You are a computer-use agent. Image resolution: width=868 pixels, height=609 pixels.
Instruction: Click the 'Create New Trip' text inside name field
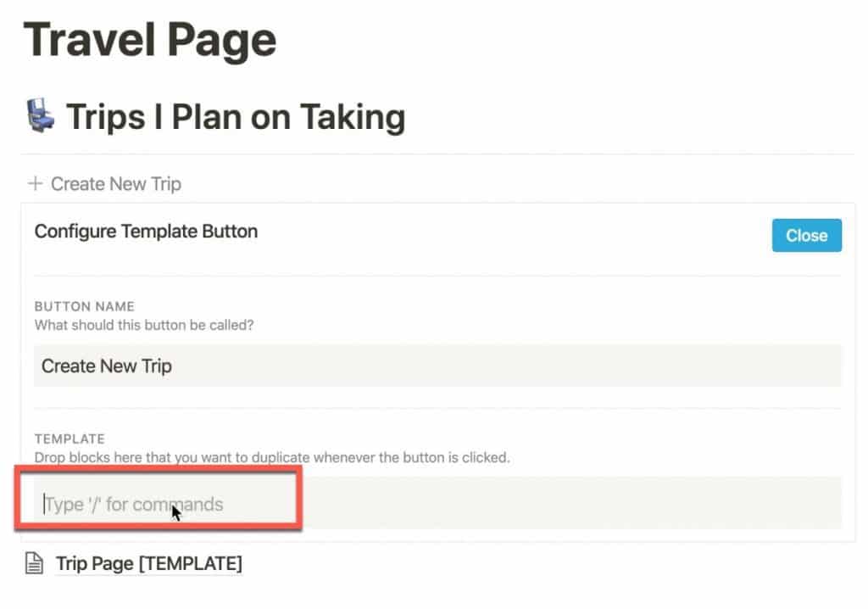pos(106,366)
